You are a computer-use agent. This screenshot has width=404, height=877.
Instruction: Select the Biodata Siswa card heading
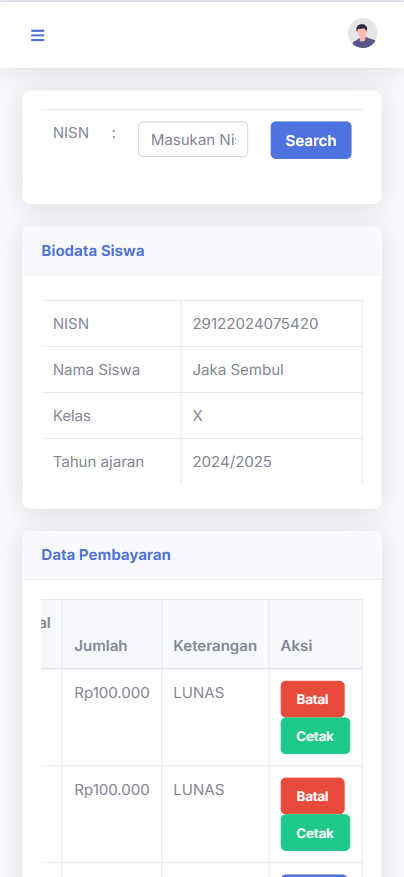[93, 251]
